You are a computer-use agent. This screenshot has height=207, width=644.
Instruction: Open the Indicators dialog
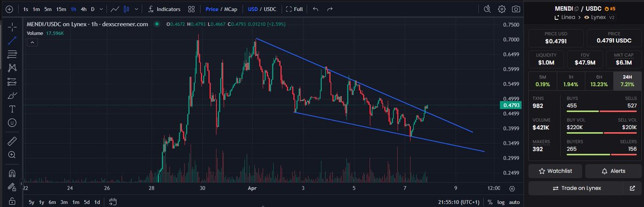(164, 9)
